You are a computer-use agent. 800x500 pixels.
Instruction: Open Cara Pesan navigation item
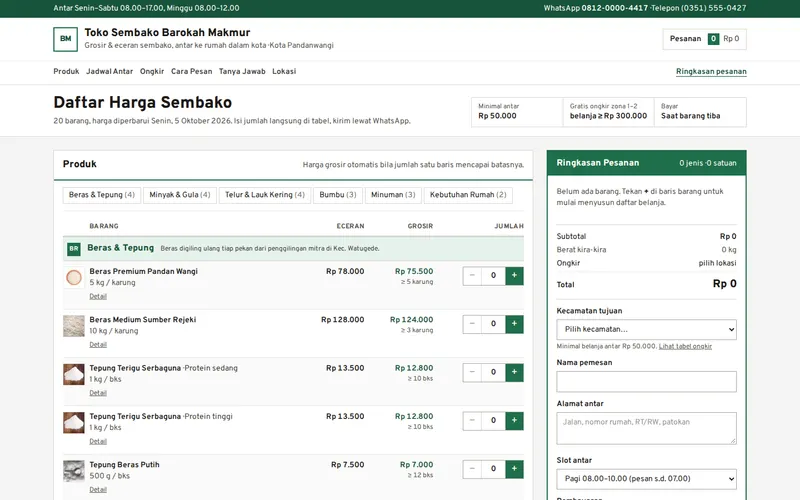(191, 71)
